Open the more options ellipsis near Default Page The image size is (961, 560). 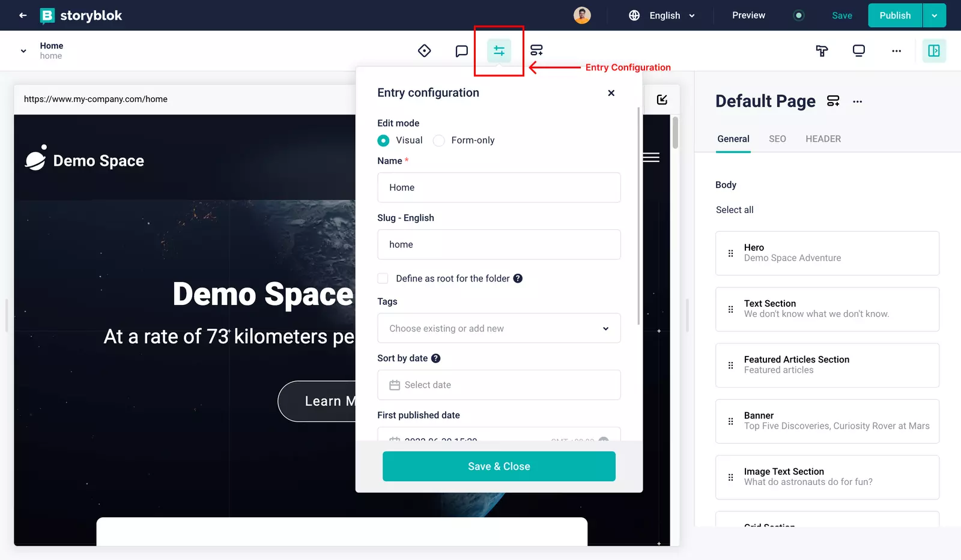click(857, 101)
